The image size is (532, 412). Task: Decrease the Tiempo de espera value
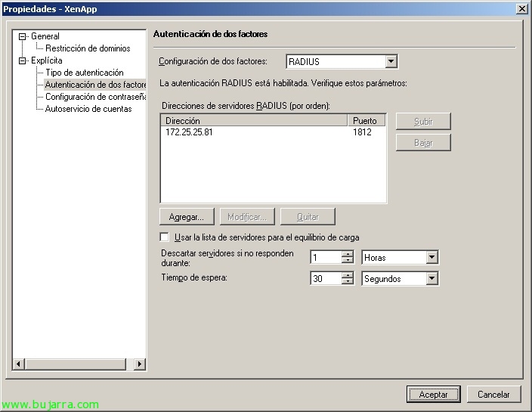[x=348, y=281]
